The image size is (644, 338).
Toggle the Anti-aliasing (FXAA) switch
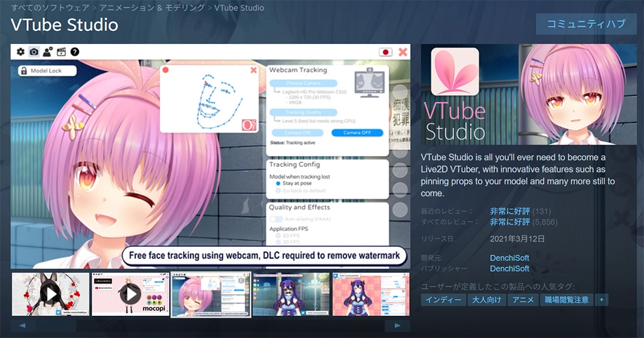click(x=275, y=219)
